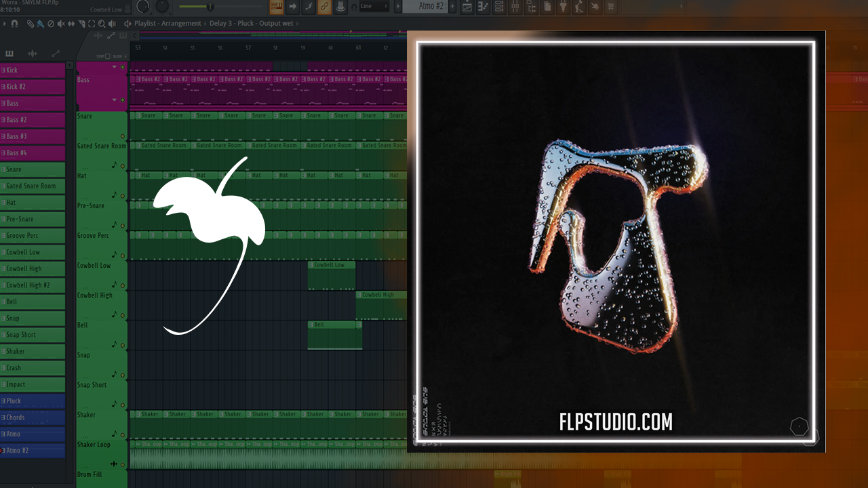Select Gated Snare Room in pattern list
Screen dimensions: 868x488
[x=33, y=186]
